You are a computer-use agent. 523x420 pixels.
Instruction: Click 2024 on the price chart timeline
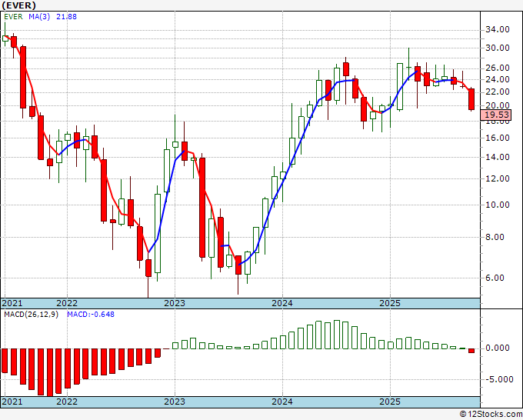(x=282, y=303)
